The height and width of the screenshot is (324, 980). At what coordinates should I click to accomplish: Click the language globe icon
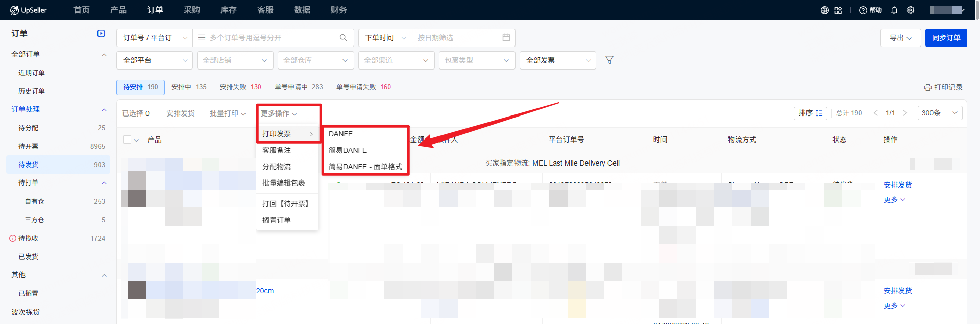(x=824, y=10)
